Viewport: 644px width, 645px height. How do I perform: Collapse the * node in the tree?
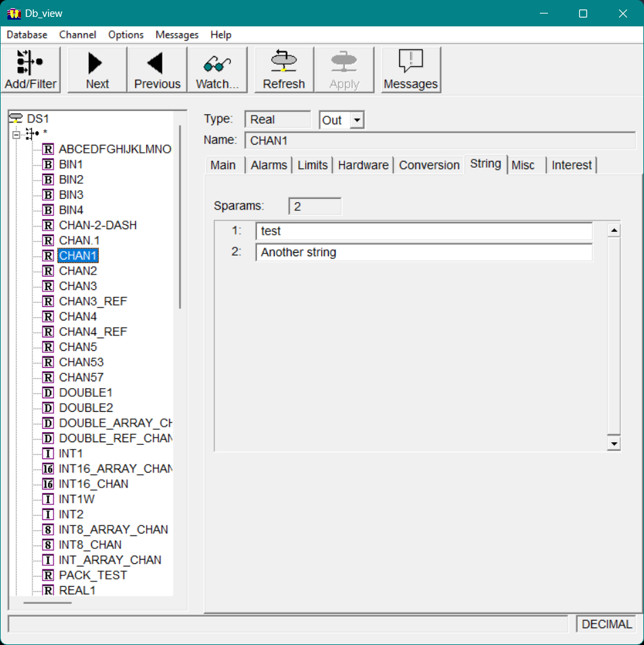[17, 133]
